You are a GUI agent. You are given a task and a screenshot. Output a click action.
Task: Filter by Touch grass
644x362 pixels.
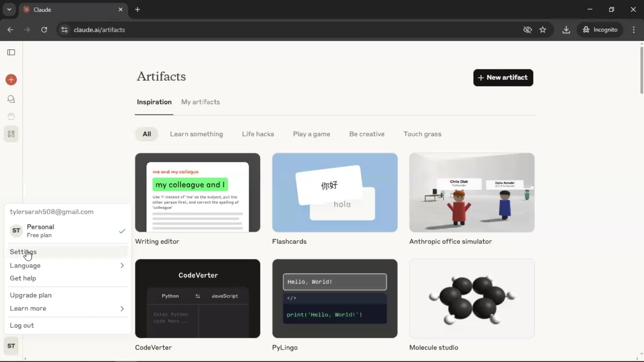(422, 134)
